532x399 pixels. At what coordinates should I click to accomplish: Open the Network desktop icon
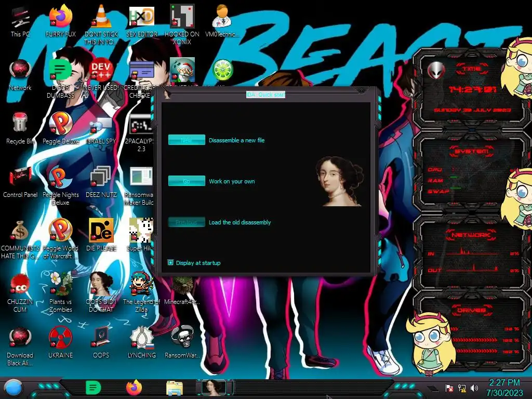[x=20, y=75]
